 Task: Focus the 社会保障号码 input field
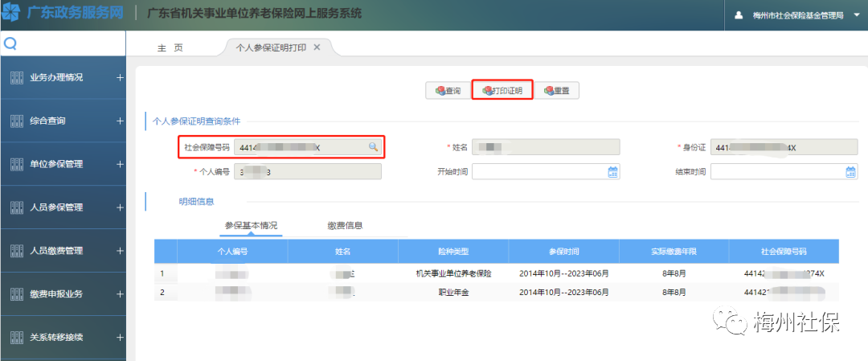[x=308, y=146]
